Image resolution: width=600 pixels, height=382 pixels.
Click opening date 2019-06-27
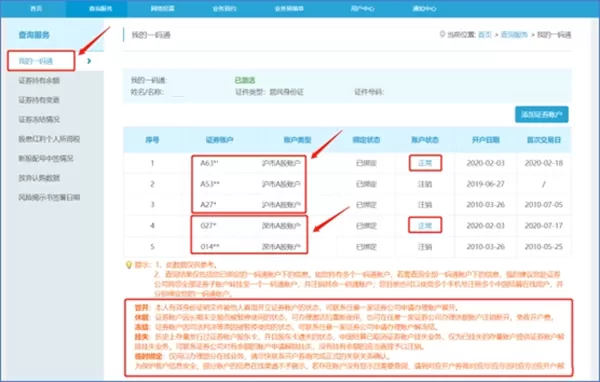486,184
